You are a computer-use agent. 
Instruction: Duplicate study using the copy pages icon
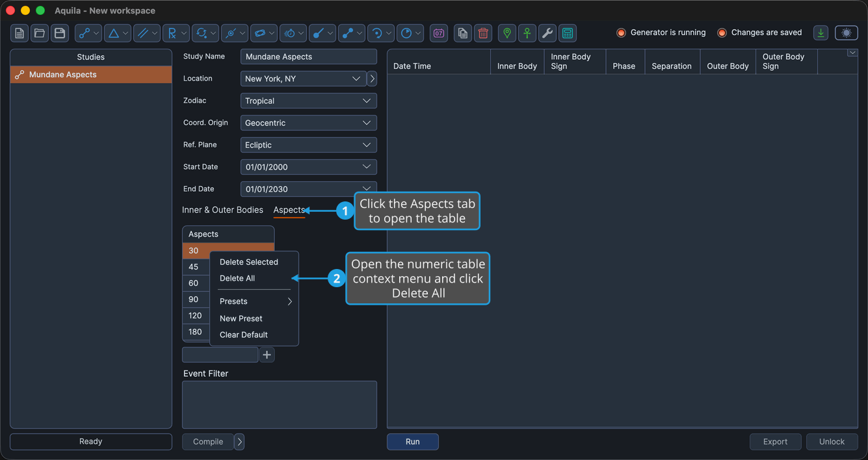(x=463, y=33)
